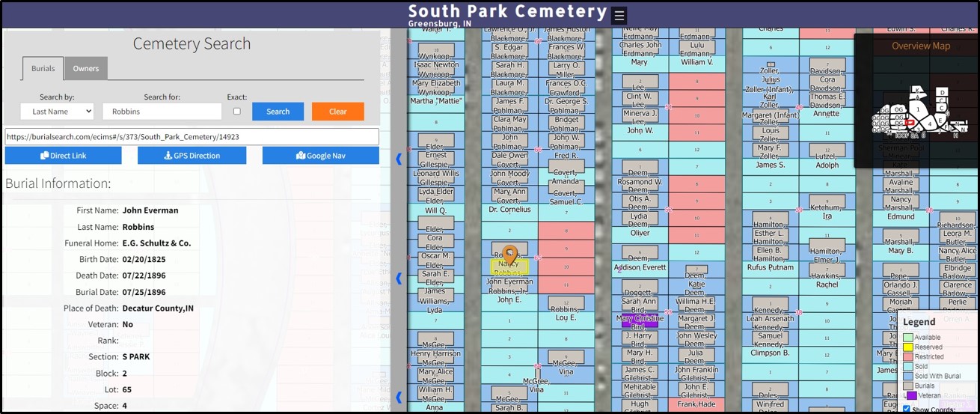Get GPS Direction for burial
Viewport: 980px width, 414px height.
(192, 156)
